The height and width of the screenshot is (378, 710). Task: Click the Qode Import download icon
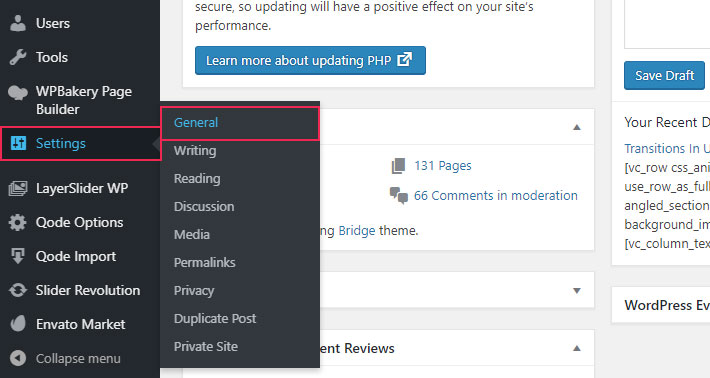point(18,256)
